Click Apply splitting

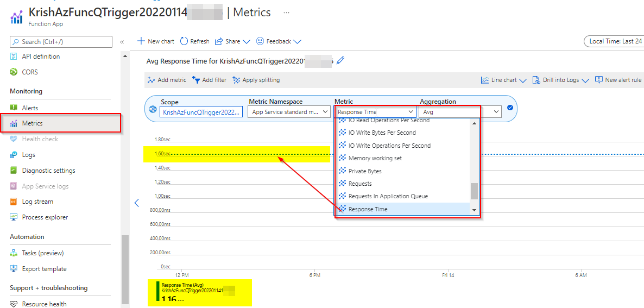tap(256, 80)
